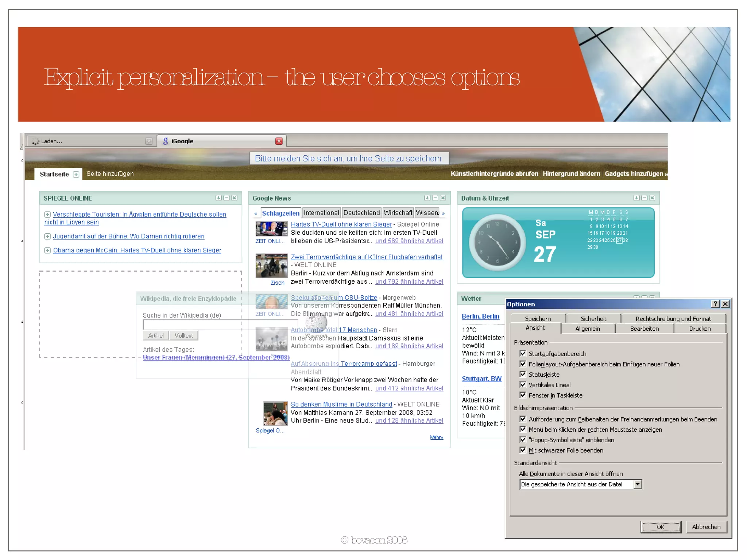747x560 pixels.
Task: Open So denken Muslime in Deutschland link
Action: pyautogui.click(x=341, y=404)
